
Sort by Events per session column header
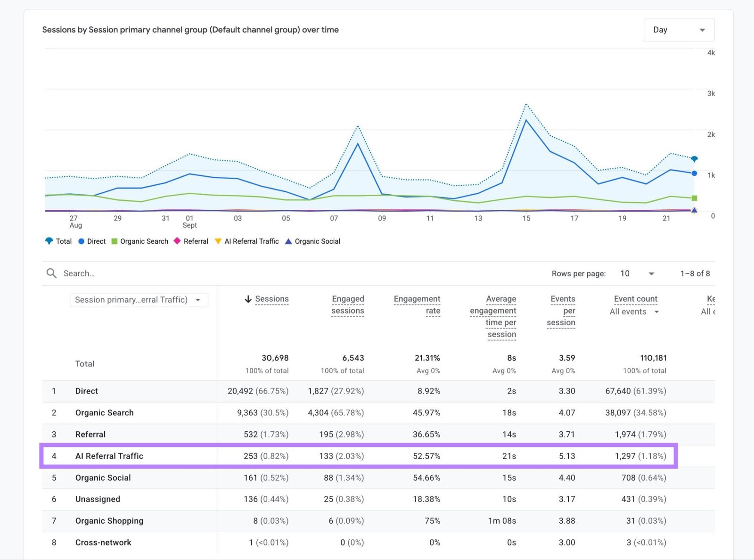[561, 311]
